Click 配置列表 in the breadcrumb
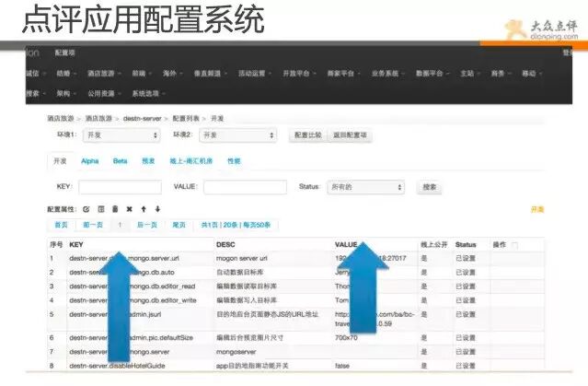The width and height of the screenshot is (588, 386). tap(186, 119)
